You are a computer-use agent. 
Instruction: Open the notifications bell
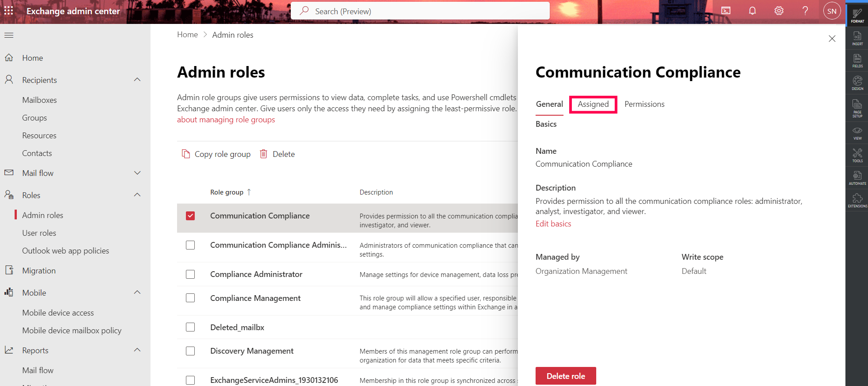752,11
